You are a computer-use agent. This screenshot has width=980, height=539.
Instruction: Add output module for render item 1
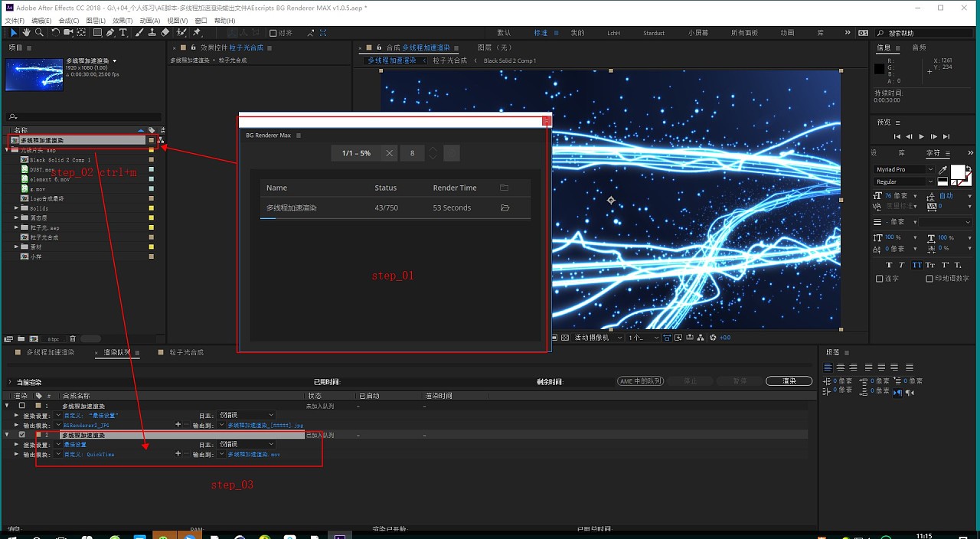[x=178, y=424]
